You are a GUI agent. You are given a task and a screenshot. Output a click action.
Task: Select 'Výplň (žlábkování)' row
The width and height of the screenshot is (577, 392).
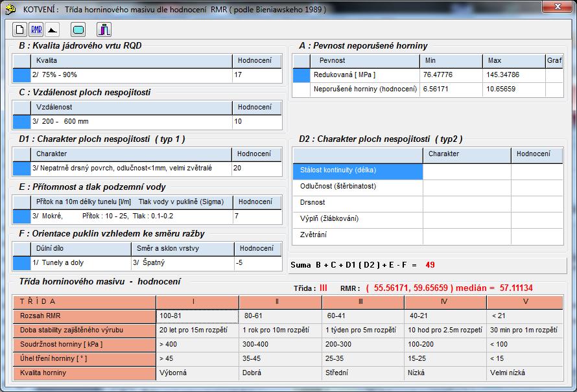coord(358,220)
